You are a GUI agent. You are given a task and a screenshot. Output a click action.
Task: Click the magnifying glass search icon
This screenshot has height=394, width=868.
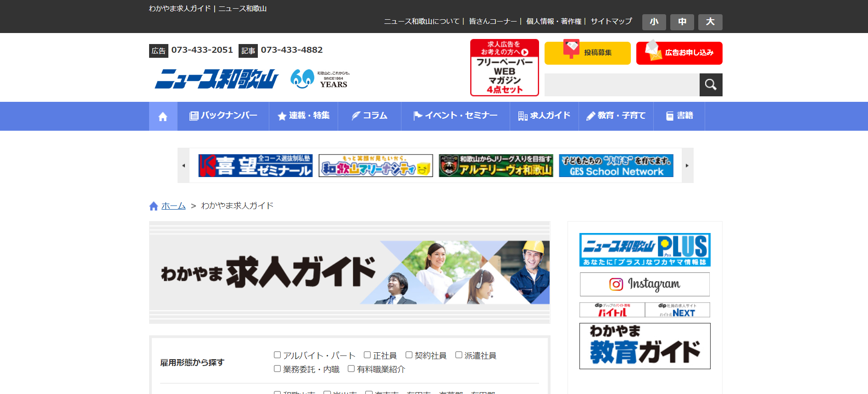tap(711, 85)
